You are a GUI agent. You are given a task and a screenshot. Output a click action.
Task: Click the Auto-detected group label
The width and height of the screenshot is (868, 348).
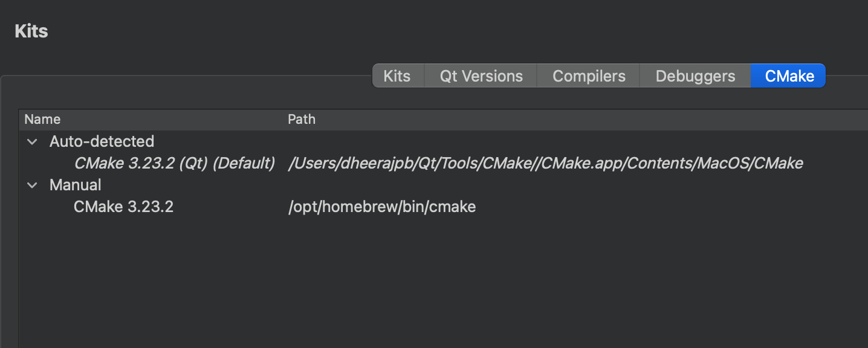pos(102,141)
